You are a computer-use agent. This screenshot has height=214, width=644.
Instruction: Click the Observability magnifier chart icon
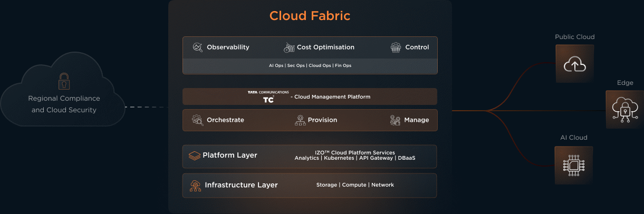click(x=198, y=47)
